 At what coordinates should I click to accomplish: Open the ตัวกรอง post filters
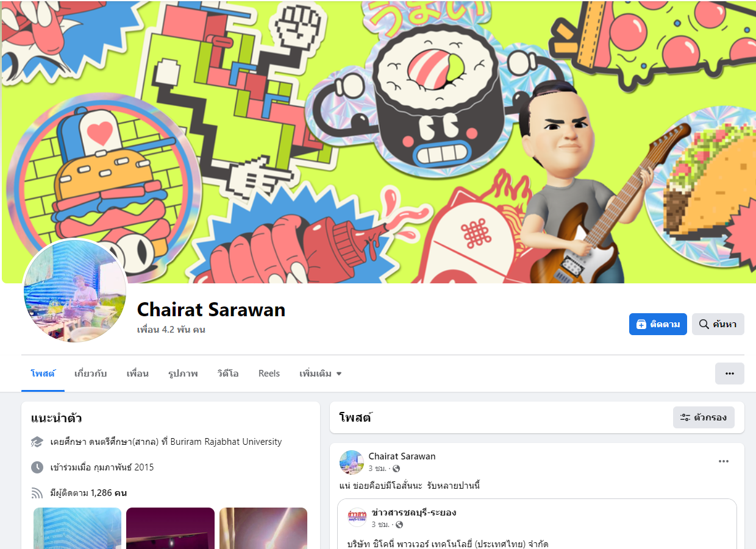coord(704,417)
